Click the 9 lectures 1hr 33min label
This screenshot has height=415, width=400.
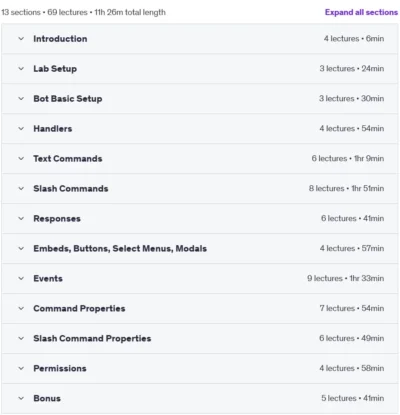(x=346, y=279)
